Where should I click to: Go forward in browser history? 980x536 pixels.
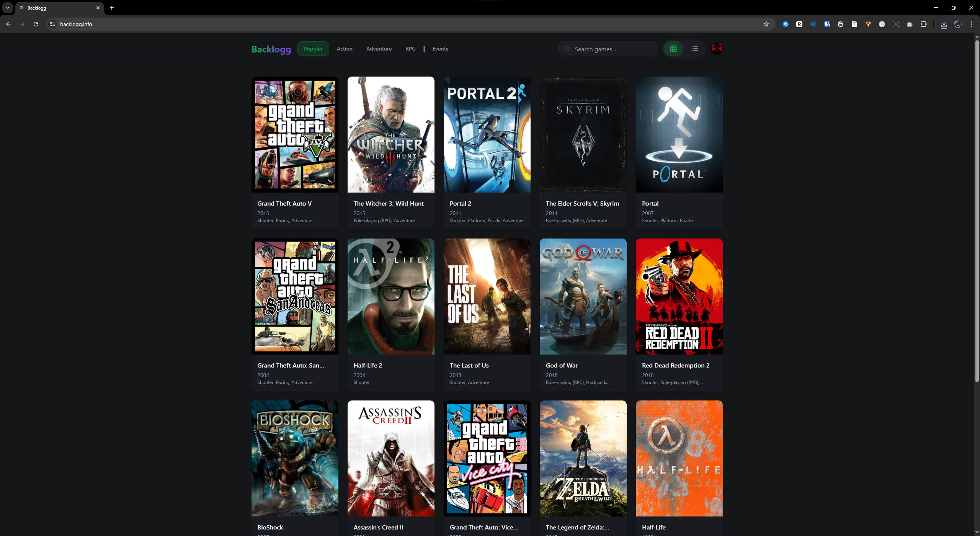[22, 24]
